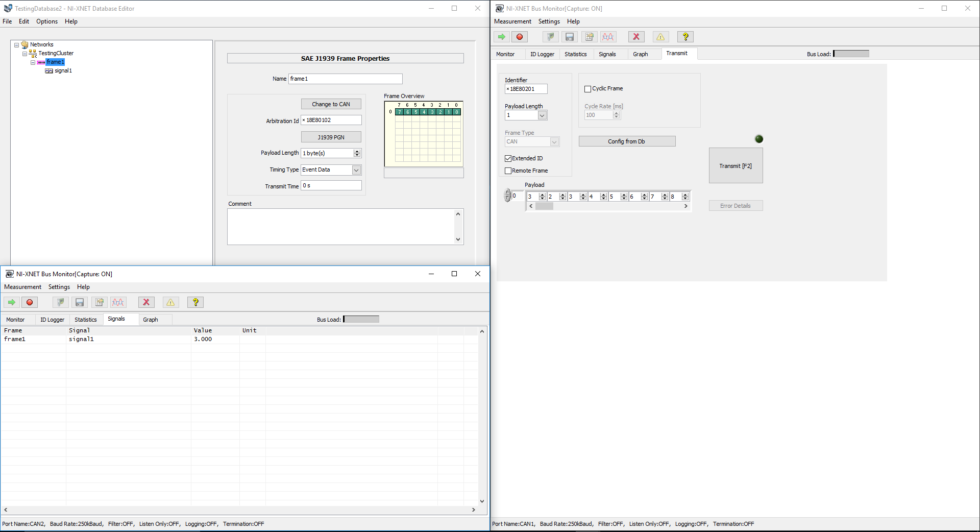Viewport: 980px width, 532px height.
Task: Click the payload horizontal scrollbar thumb
Action: point(544,206)
